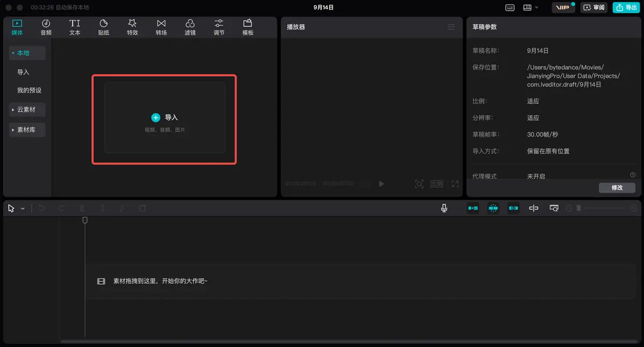Screen dimensions: 644x347
Task: Click the VIP membership button
Action: [x=563, y=8]
